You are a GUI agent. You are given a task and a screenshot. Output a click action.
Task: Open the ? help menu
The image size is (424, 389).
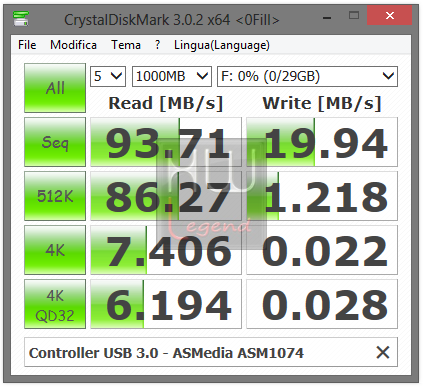coord(157,45)
